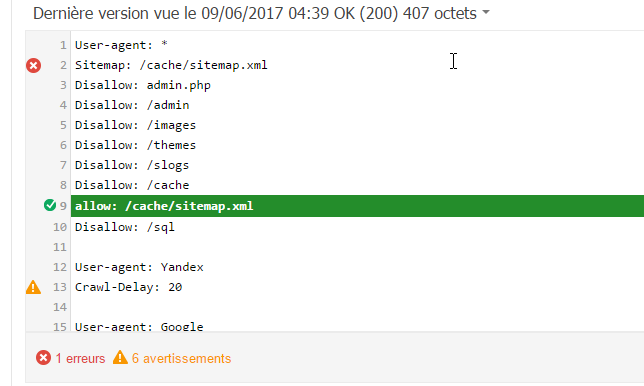Place cursor in 'Sitemap: /cache/sitemap.xml' line
Viewport: 644px width, 386px height.
click(171, 65)
